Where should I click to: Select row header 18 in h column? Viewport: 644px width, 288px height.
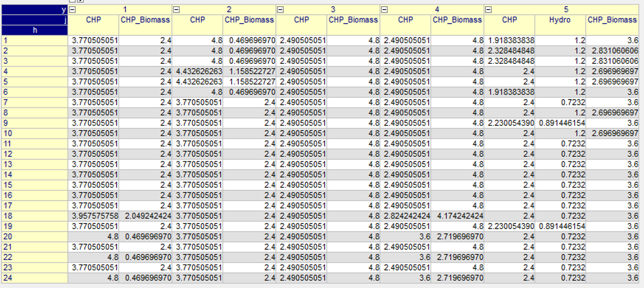coord(34,216)
